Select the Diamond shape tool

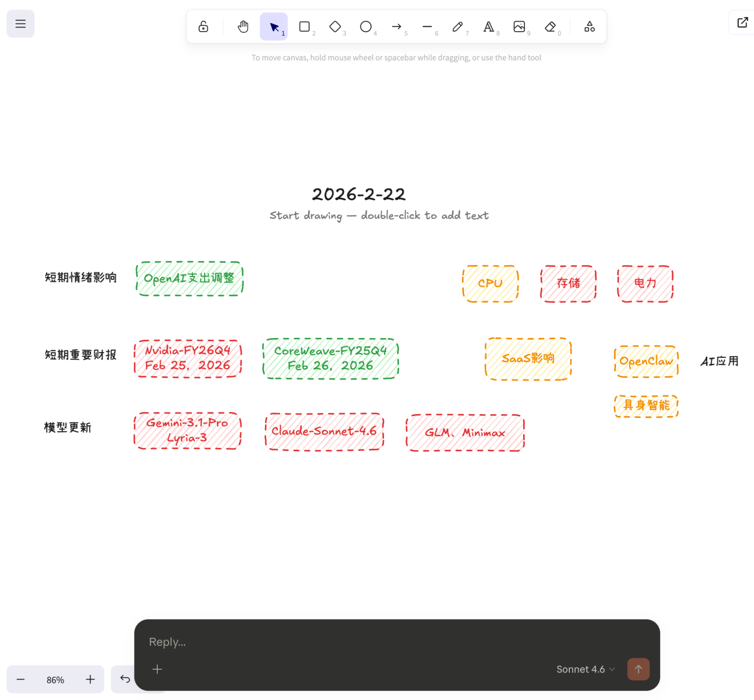(335, 26)
